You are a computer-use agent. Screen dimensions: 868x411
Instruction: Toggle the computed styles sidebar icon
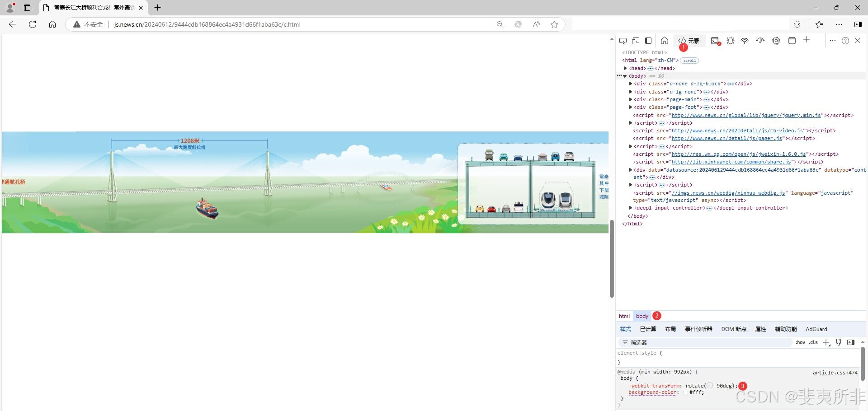(851, 342)
